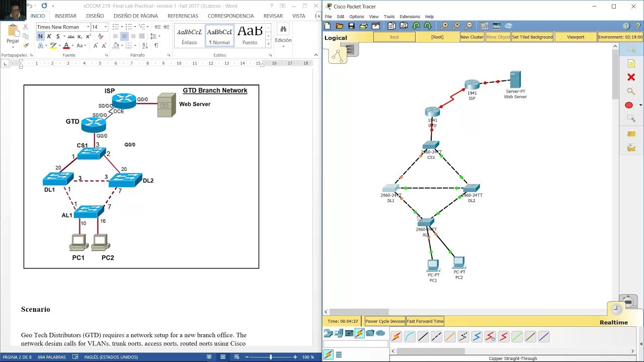Open the REFERENCIAS ribbon tab
Screen dimensions: 644x362
pos(183,16)
